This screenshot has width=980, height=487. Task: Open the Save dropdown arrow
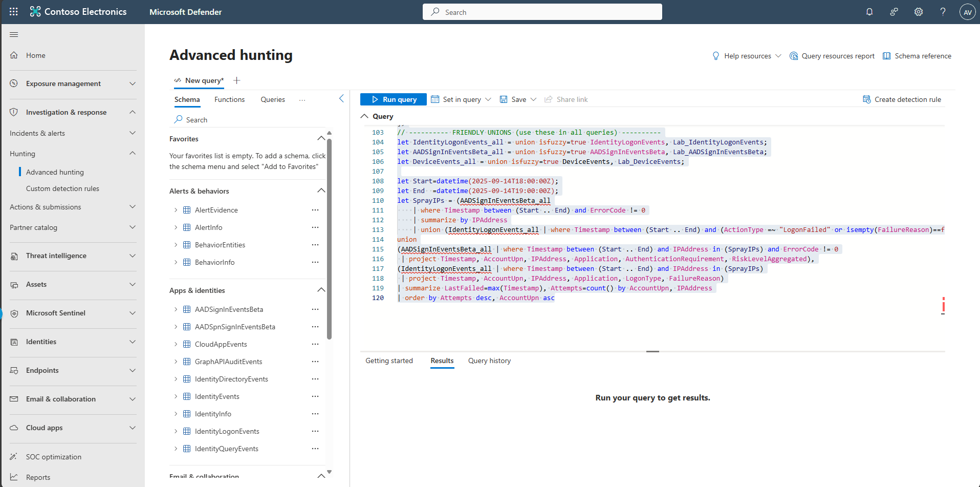[x=533, y=99]
